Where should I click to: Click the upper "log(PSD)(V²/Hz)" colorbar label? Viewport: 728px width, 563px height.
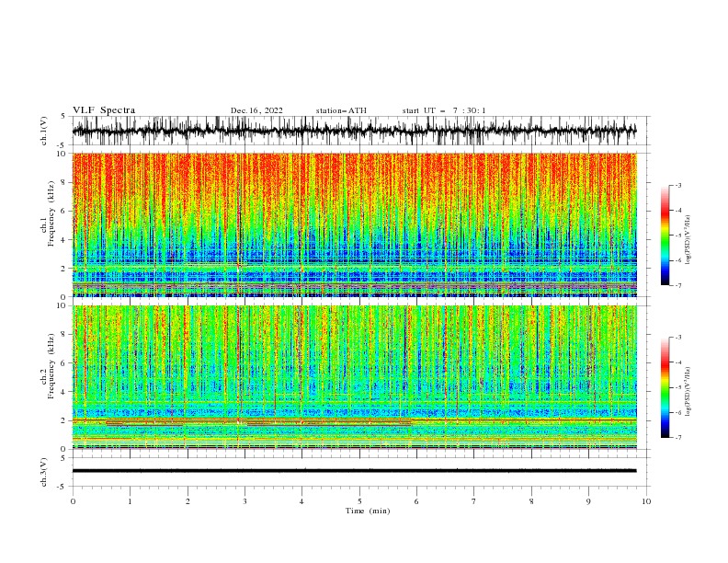click(688, 240)
